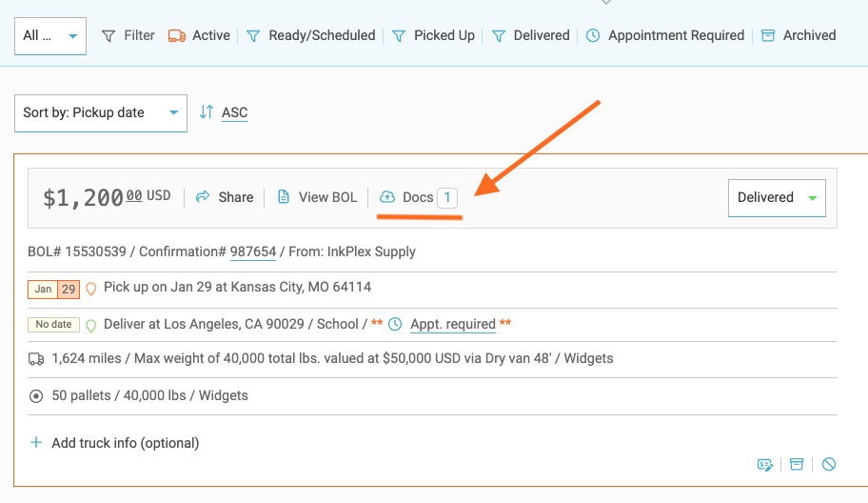Open the Sort by Pickup date dropdown

(x=101, y=112)
